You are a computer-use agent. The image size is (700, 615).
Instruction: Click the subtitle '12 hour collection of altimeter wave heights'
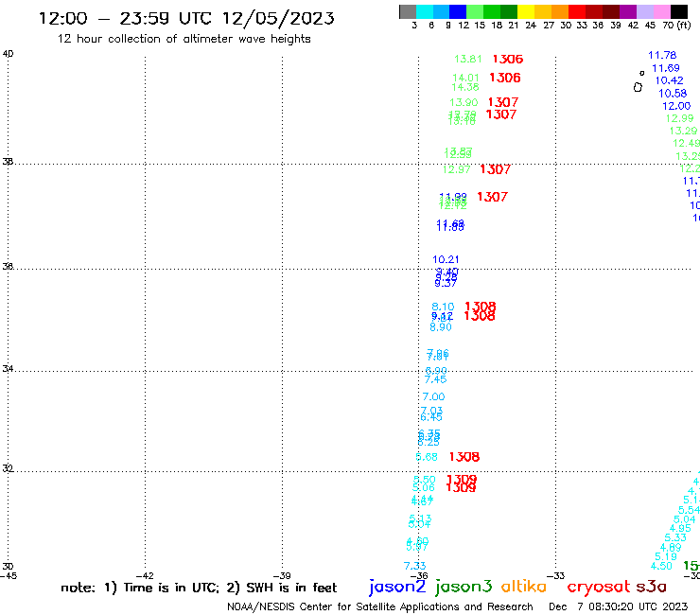tap(184, 39)
